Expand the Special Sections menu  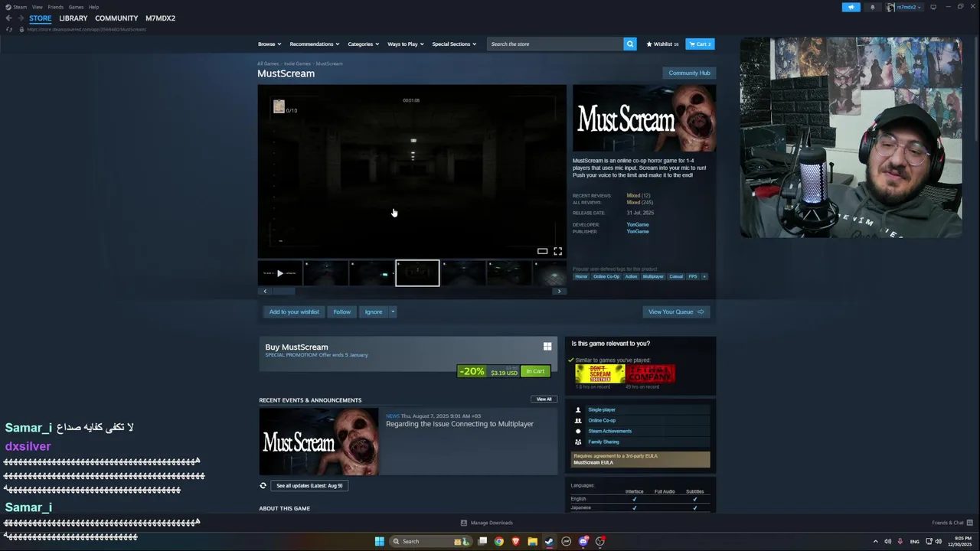(x=454, y=44)
